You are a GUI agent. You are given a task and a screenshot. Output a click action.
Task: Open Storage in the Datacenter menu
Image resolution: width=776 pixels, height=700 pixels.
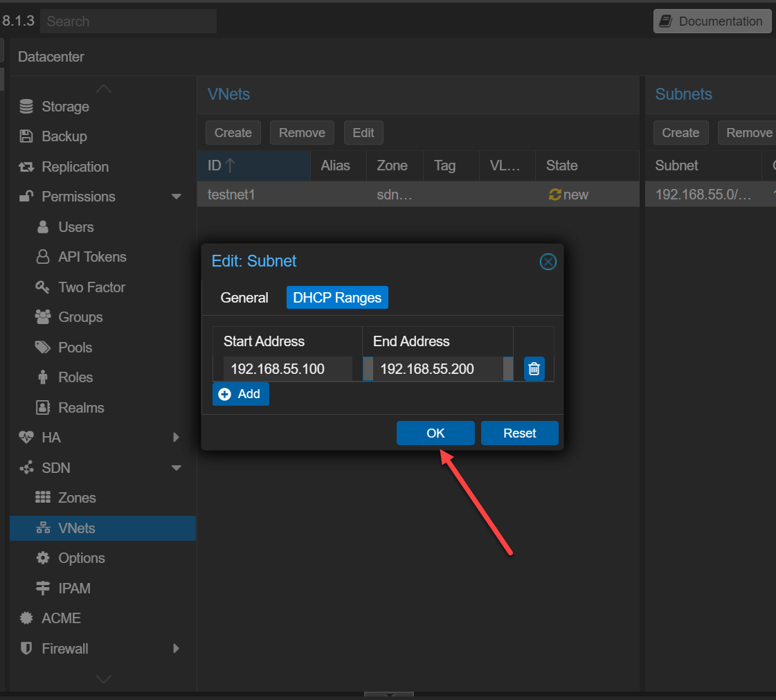65,107
